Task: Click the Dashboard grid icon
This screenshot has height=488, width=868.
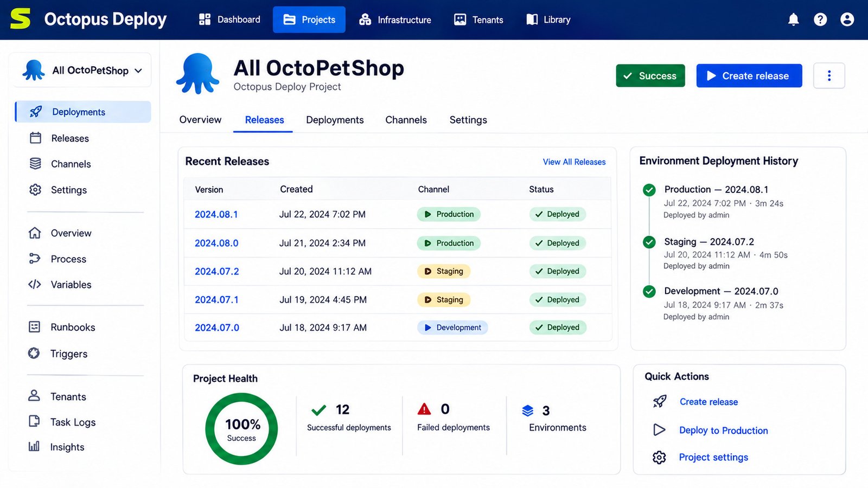Action: tap(205, 20)
